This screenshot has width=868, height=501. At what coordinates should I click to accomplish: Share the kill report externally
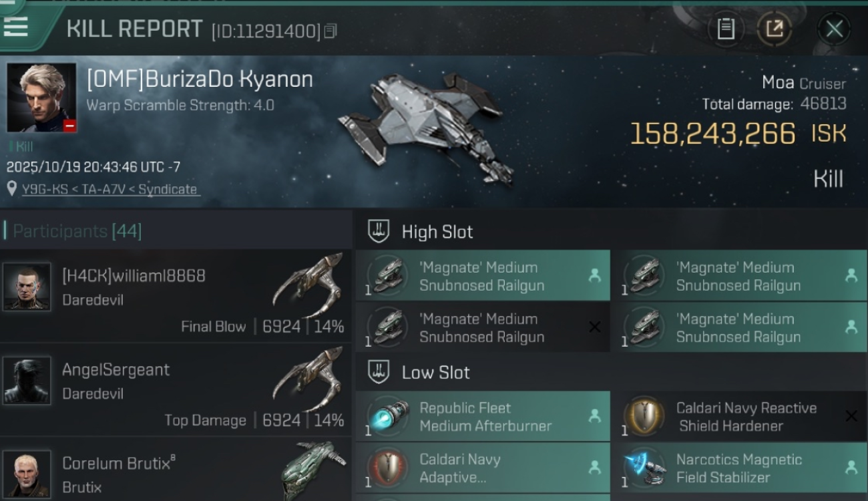click(x=774, y=29)
